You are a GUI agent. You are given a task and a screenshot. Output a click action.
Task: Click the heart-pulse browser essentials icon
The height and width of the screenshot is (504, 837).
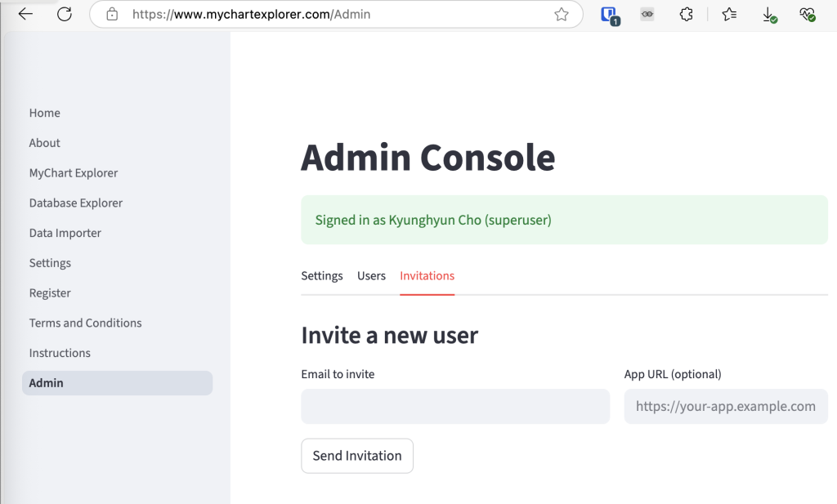pos(808,14)
